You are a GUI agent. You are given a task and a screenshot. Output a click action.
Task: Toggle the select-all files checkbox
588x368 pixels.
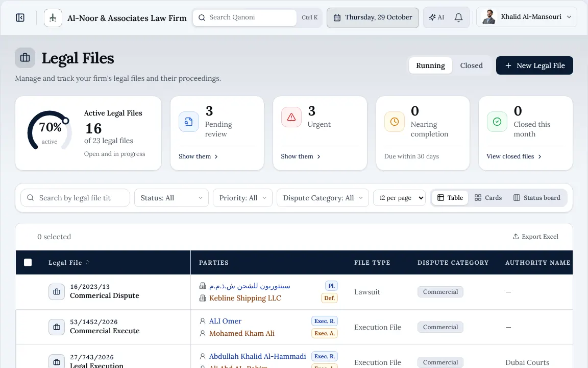click(x=28, y=263)
